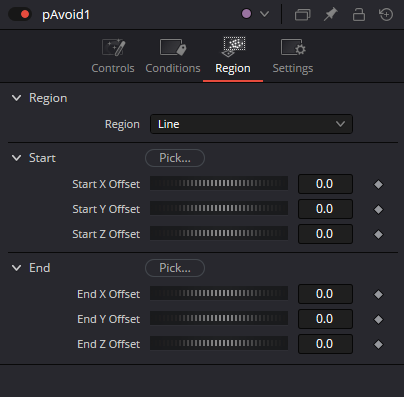Click the Region tab icon

(x=233, y=47)
